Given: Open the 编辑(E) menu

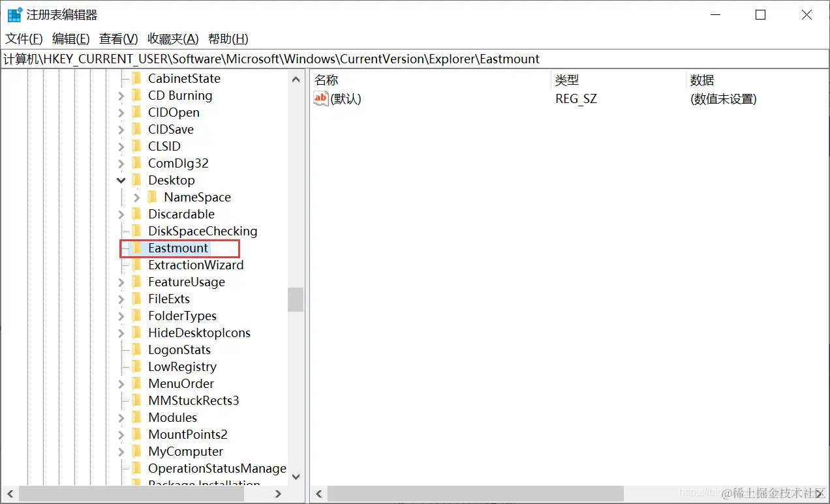Looking at the screenshot, I should [70, 39].
